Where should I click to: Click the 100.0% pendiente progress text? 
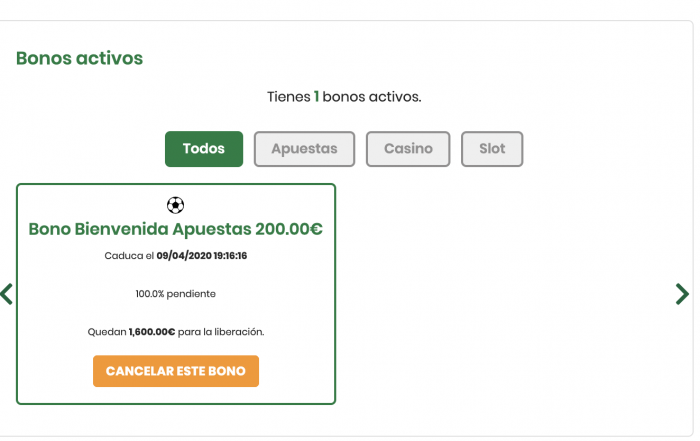(176, 294)
